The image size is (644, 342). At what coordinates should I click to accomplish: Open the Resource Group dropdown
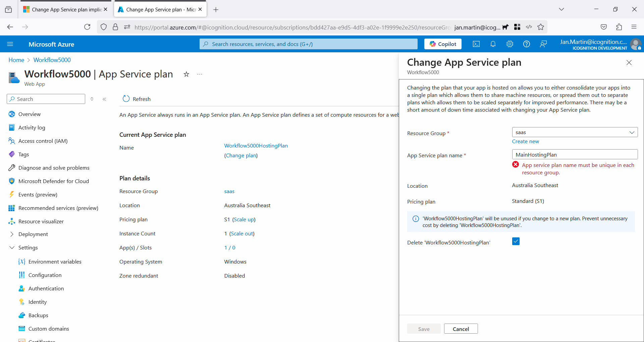(575, 132)
